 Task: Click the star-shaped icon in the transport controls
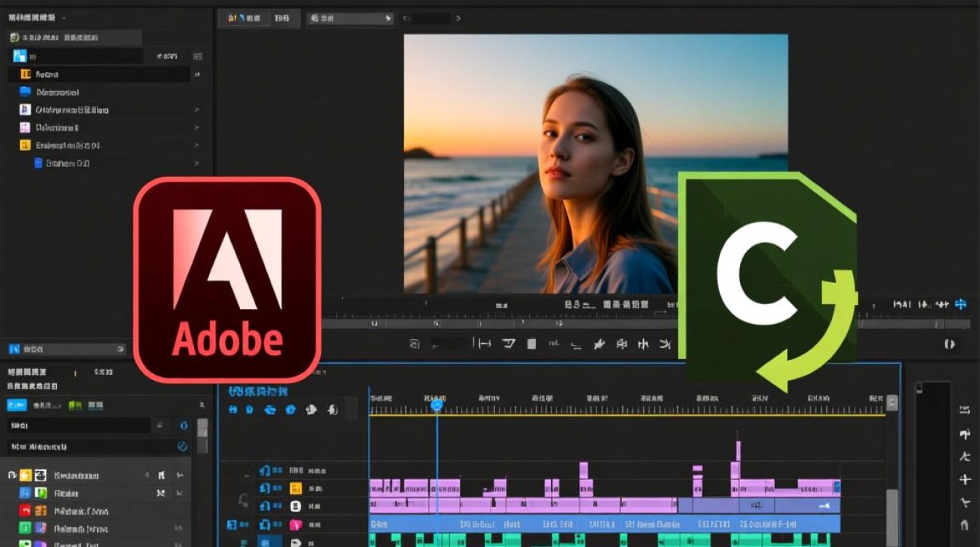point(599,344)
